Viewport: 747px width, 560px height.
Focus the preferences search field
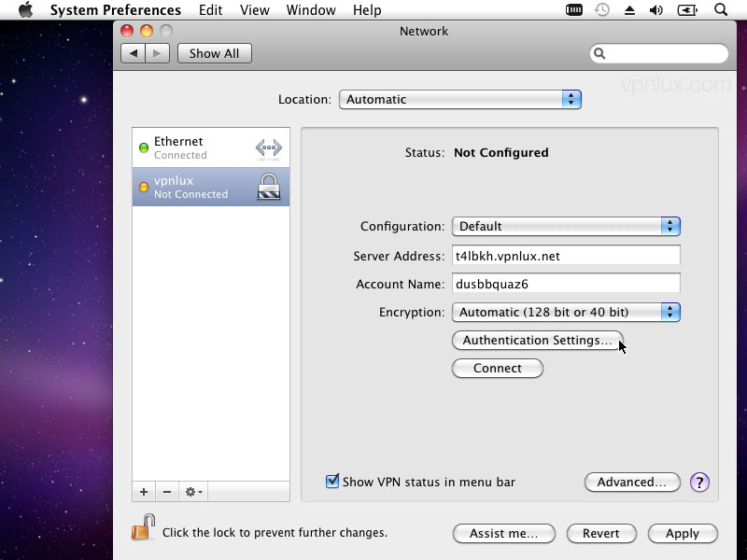(659, 53)
